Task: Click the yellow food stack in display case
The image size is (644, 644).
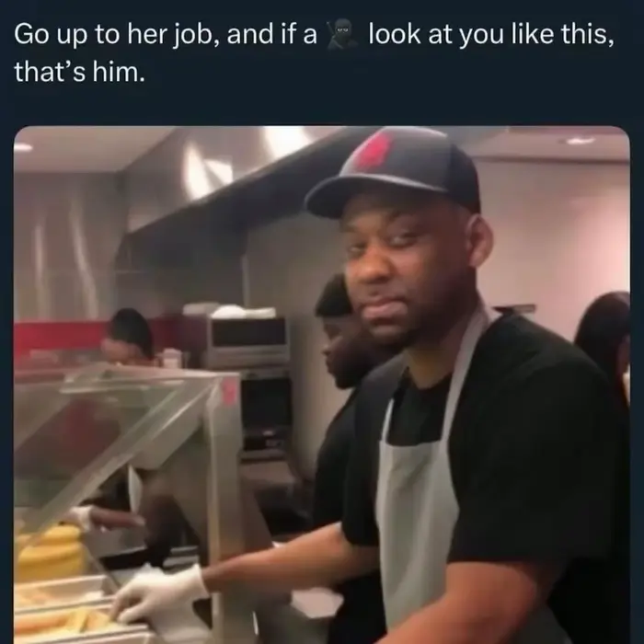Action: coord(52,552)
